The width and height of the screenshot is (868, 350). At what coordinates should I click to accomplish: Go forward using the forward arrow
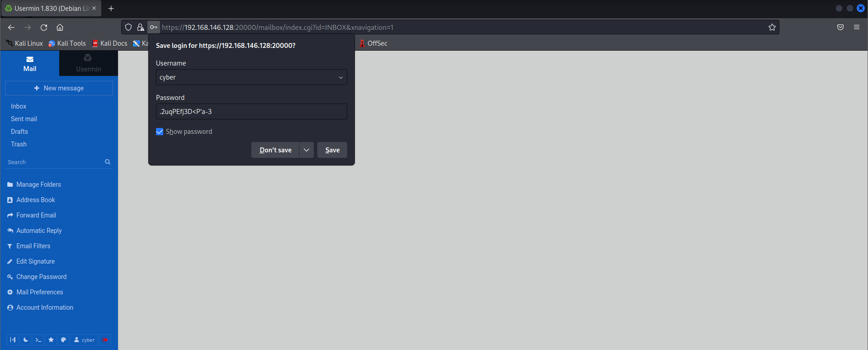pos(28,27)
